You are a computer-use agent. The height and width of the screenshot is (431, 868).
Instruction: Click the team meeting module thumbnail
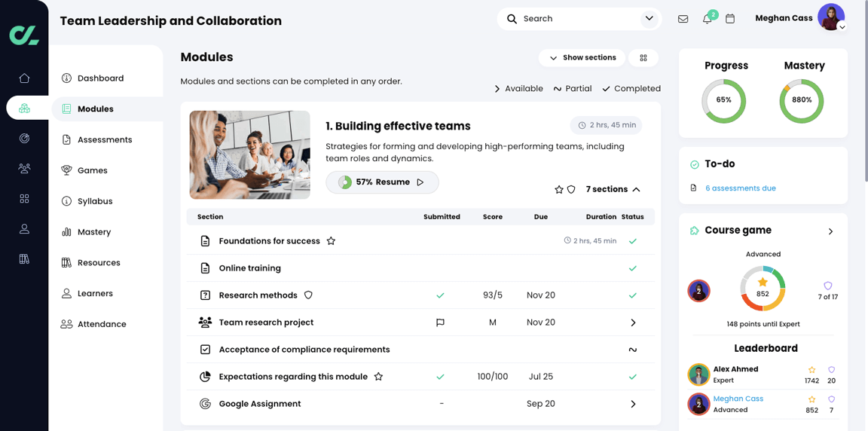(x=249, y=155)
